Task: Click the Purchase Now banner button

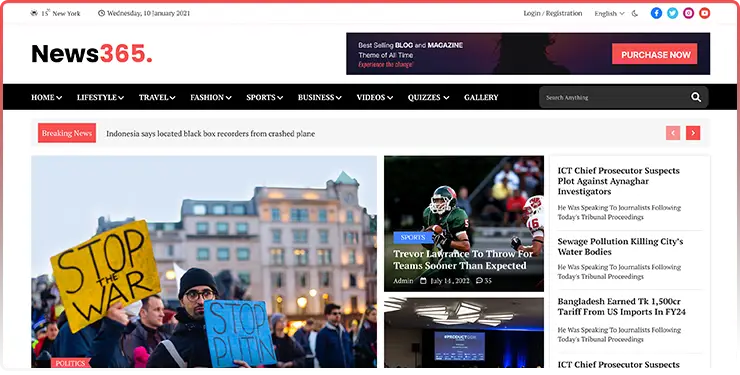Action: coord(655,54)
